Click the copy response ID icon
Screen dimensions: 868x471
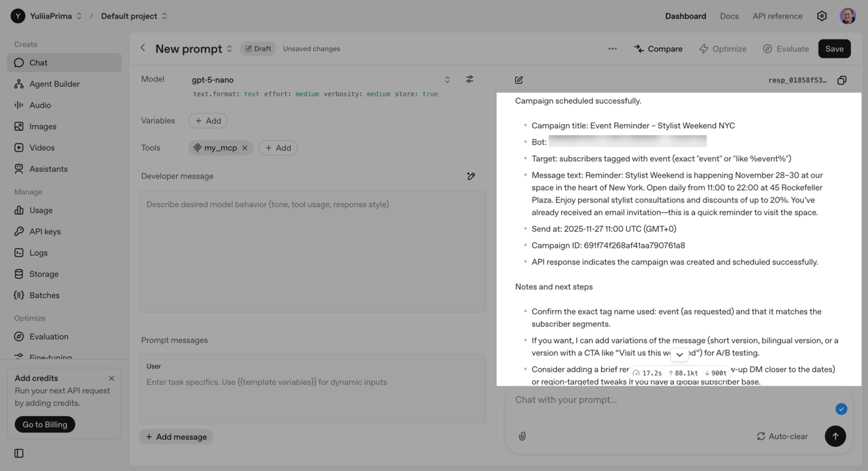click(x=842, y=80)
